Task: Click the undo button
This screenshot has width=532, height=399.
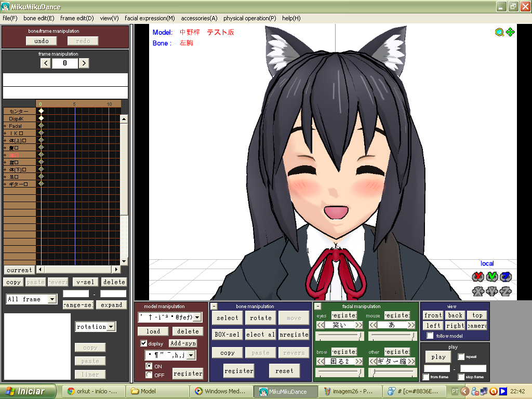Action: click(x=42, y=41)
